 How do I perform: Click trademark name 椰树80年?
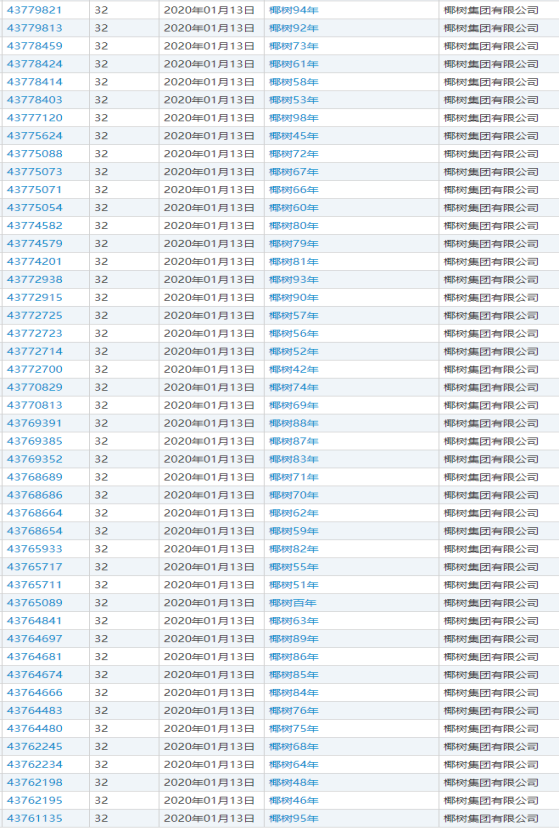click(x=294, y=226)
